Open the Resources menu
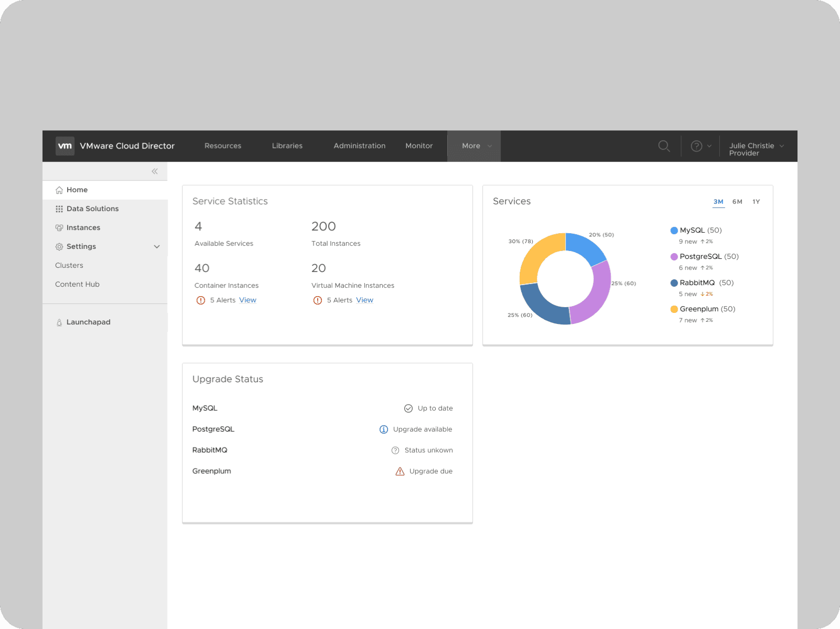The image size is (840, 629). click(x=223, y=146)
